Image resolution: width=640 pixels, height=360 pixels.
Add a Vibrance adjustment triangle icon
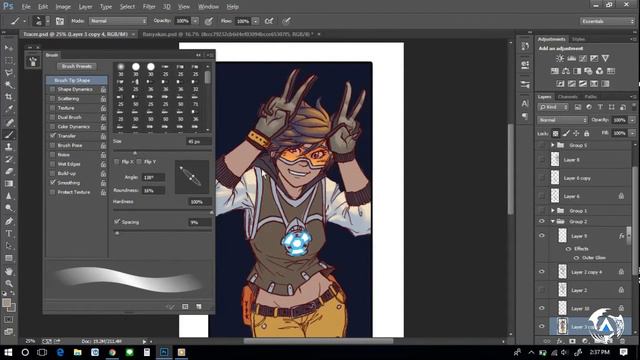(x=605, y=58)
